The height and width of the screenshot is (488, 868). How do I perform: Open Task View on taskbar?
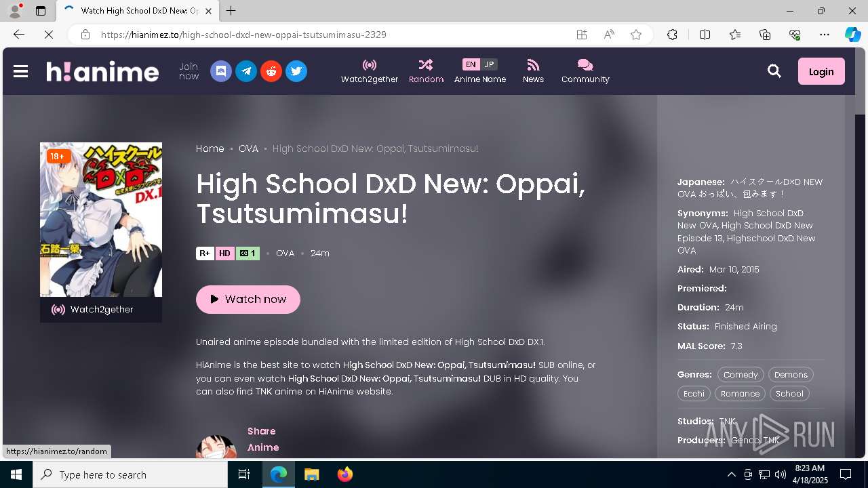[x=245, y=474]
